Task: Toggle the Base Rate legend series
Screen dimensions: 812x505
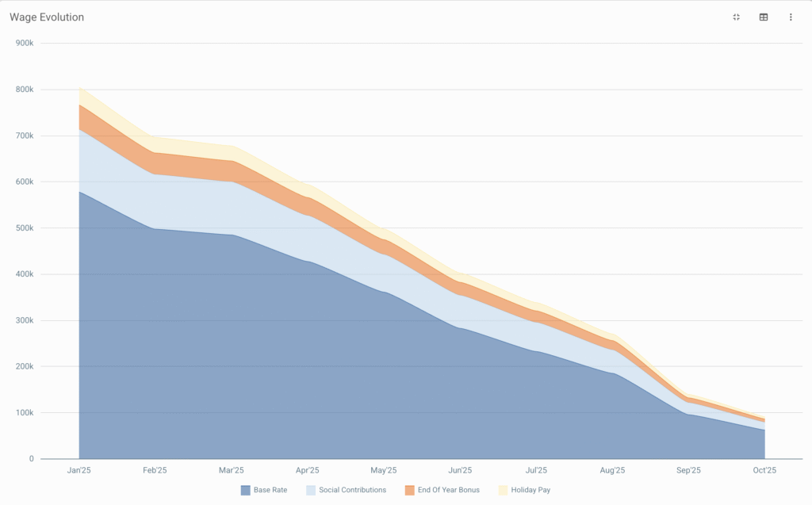Action: 270,490
